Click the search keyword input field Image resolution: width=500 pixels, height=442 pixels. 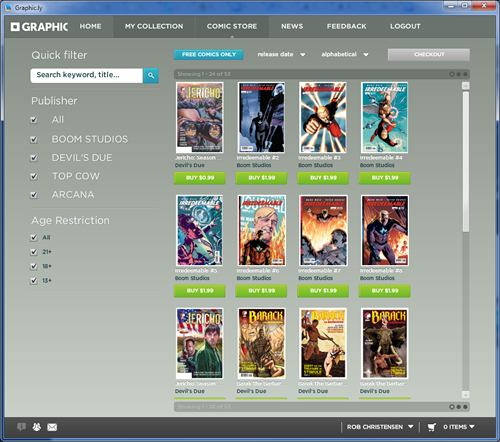pyautogui.click(x=87, y=76)
